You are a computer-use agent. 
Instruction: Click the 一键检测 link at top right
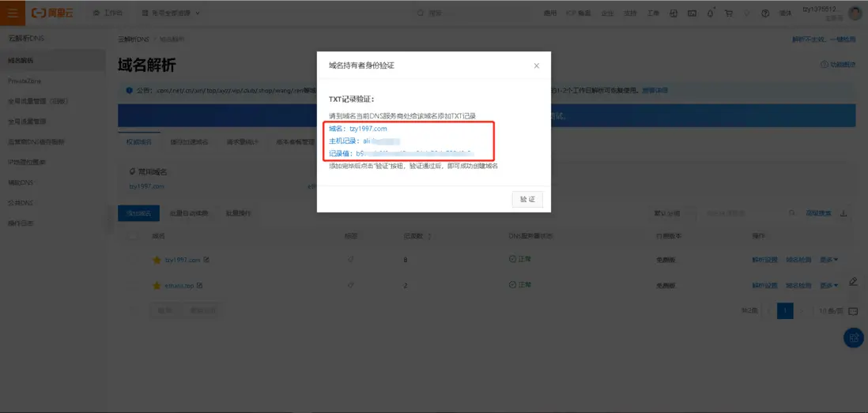tap(843, 39)
